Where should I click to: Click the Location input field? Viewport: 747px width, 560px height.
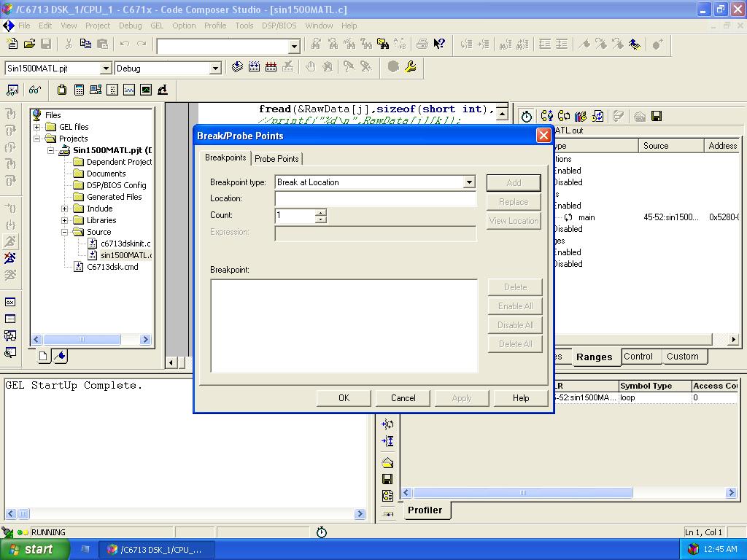pos(376,198)
